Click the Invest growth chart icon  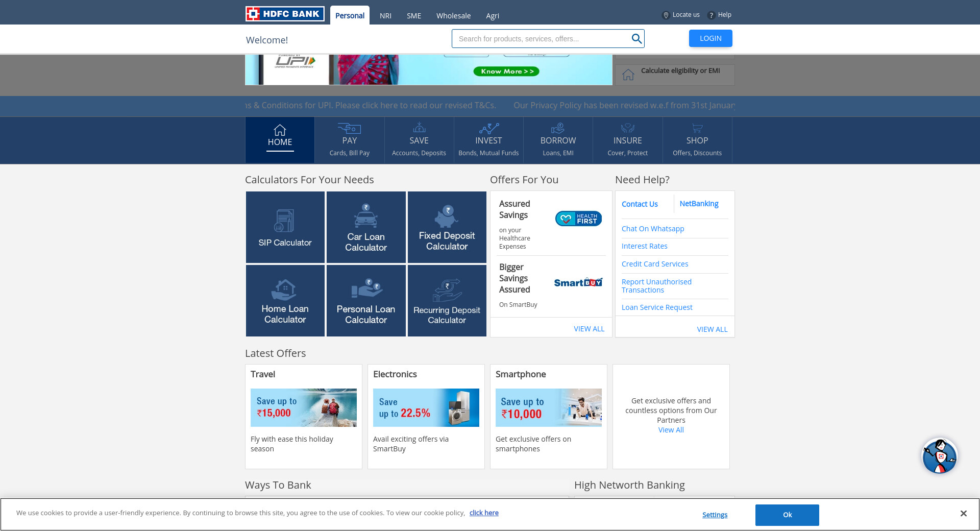click(488, 128)
